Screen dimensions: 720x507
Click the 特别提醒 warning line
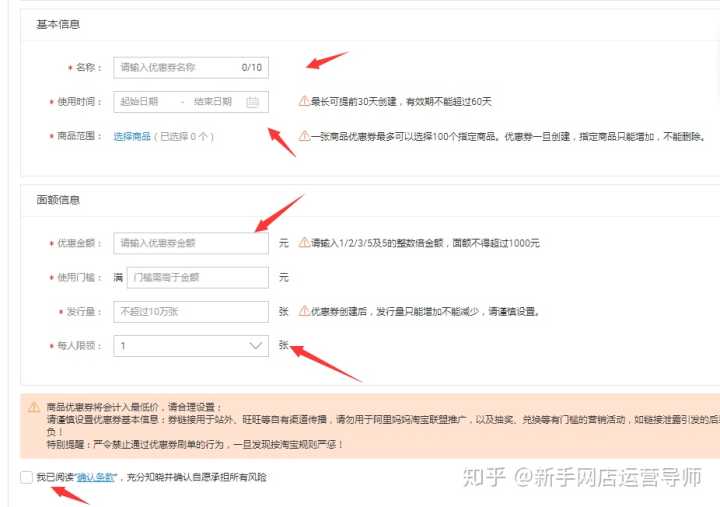195,445
